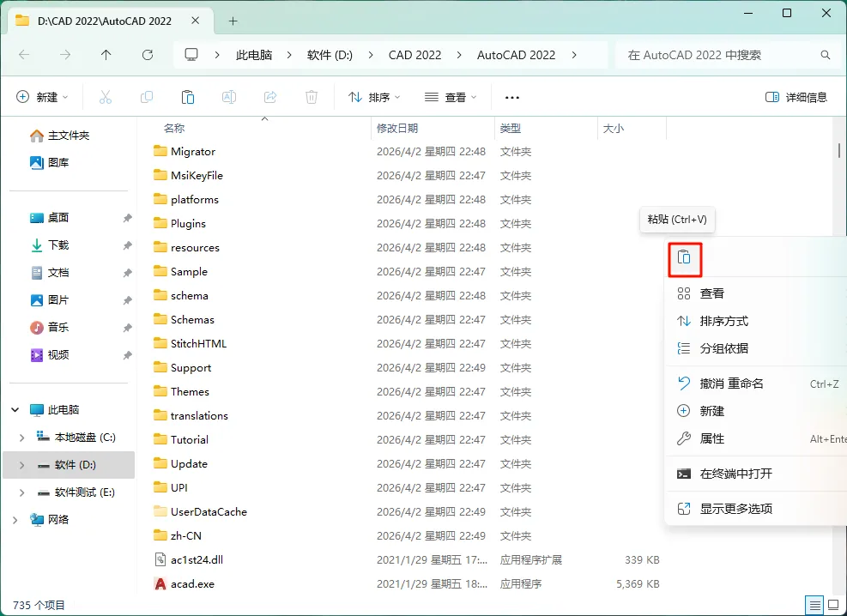Click 软件 (D:) breadcrumb in address bar
Viewport: 847px width, 616px height.
click(330, 55)
